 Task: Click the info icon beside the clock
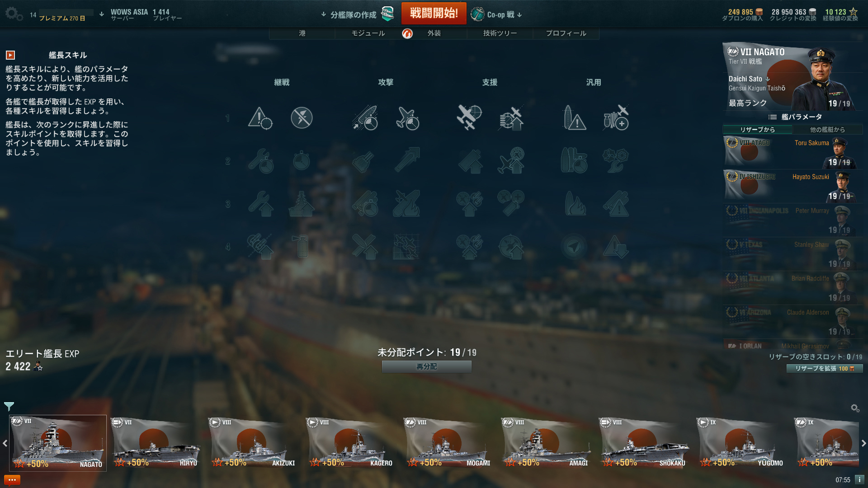pyautogui.click(x=859, y=479)
